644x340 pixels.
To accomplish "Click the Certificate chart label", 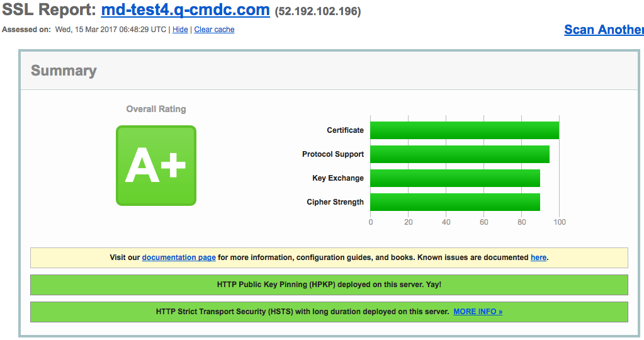I will [x=345, y=130].
